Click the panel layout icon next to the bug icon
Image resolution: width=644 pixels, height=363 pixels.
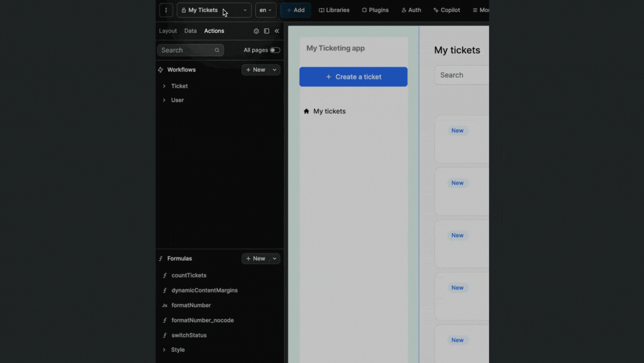point(267,31)
